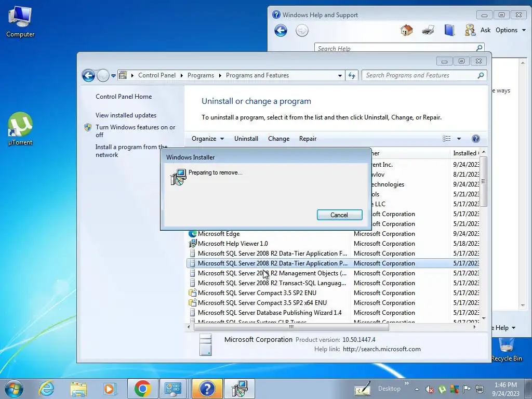Click Forward arrow in Windows Help and Support
Viewport: 532px width, 399px height.
[x=302, y=31]
